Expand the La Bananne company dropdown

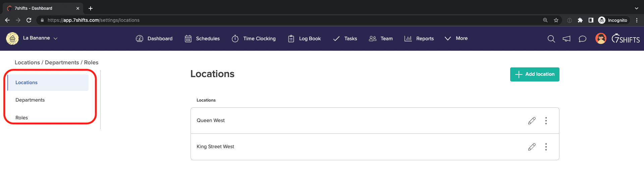(x=40, y=38)
